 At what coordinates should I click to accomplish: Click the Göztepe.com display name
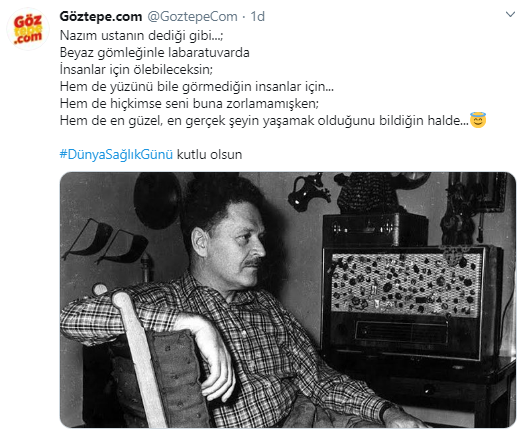[101, 16]
